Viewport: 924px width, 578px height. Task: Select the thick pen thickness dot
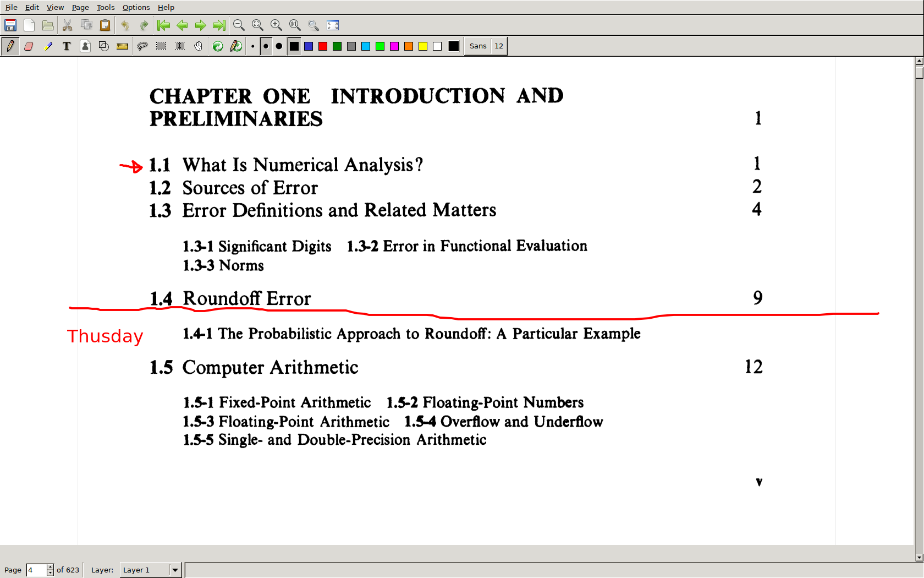pos(279,46)
